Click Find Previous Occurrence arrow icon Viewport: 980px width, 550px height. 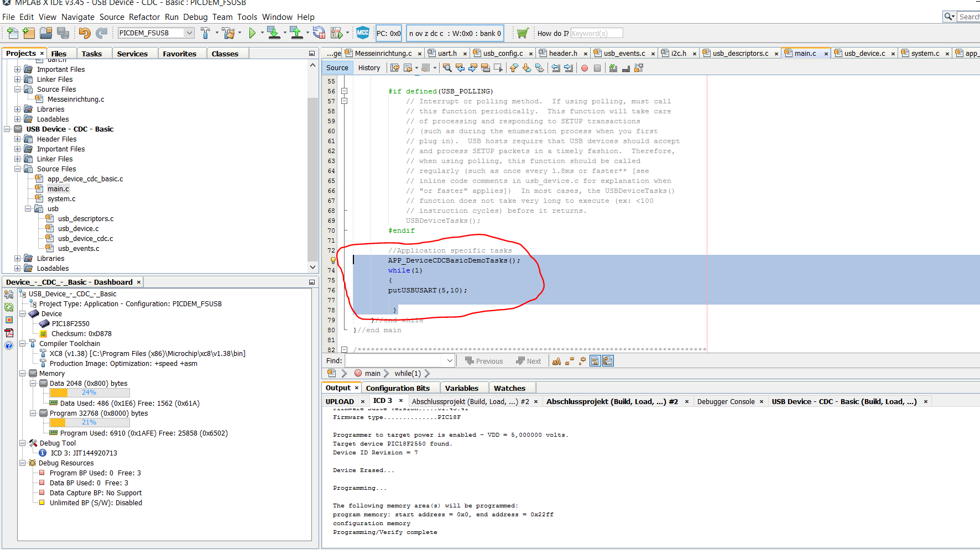pyautogui.click(x=460, y=68)
